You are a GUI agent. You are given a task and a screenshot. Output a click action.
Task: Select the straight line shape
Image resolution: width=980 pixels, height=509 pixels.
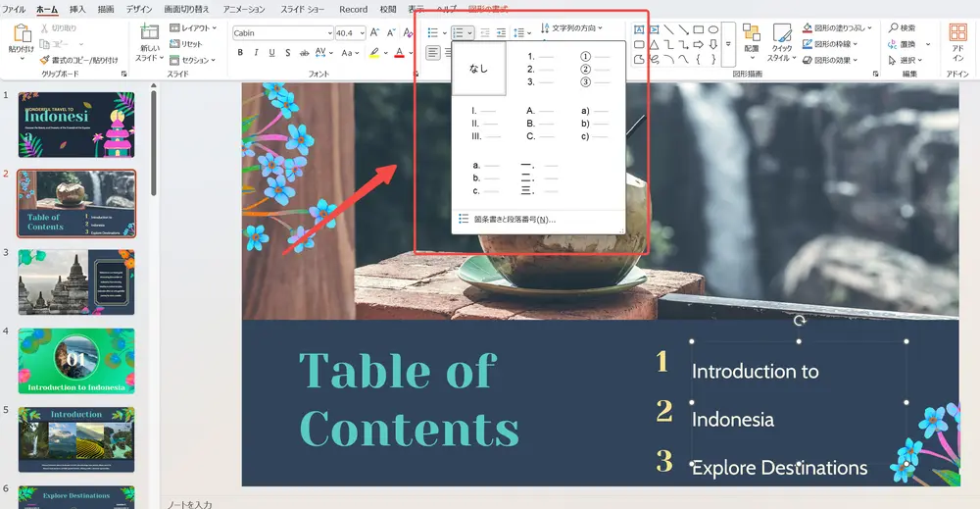coord(668,29)
